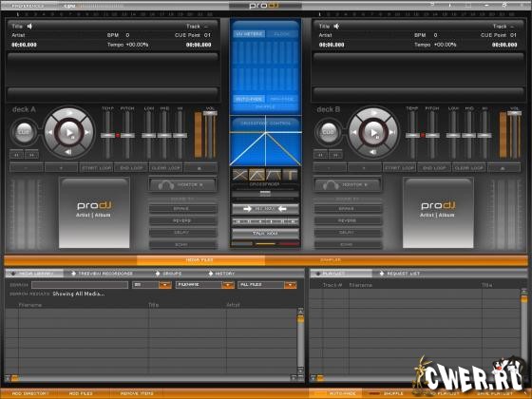The height and width of the screenshot is (399, 532).
Task: Click deck B seek-forward button under CUE
Action: (335, 155)
